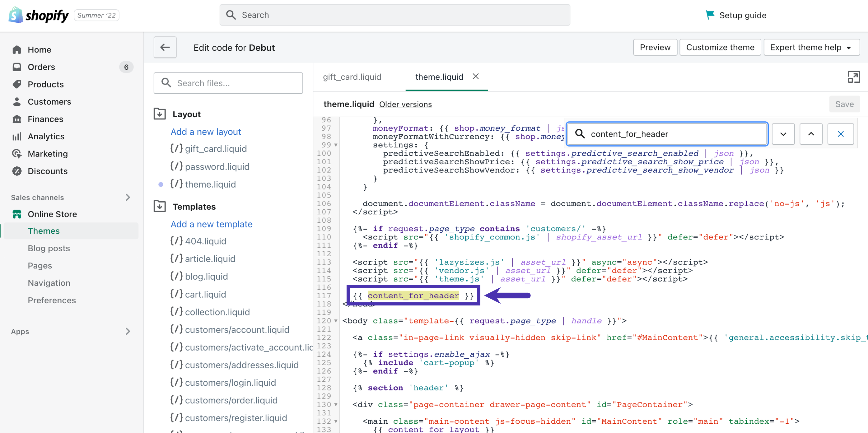Collapse code fold at line 120
The image size is (868, 433).
tap(336, 321)
